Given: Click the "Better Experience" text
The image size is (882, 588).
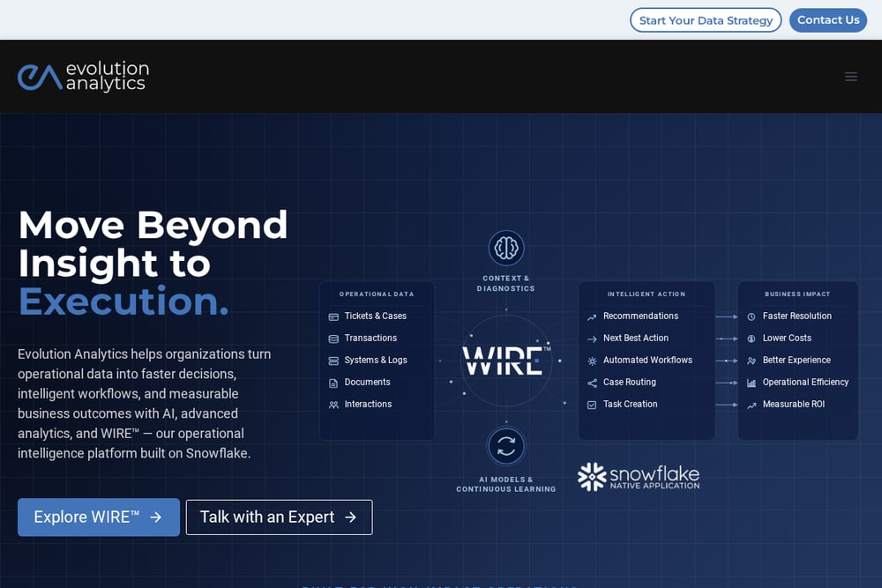Looking at the screenshot, I should 796,360.
